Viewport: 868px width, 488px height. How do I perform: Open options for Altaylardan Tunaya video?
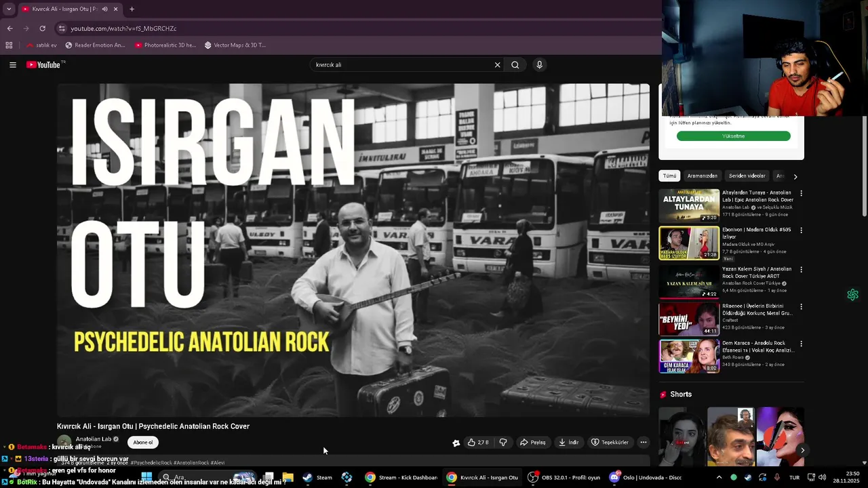point(801,193)
